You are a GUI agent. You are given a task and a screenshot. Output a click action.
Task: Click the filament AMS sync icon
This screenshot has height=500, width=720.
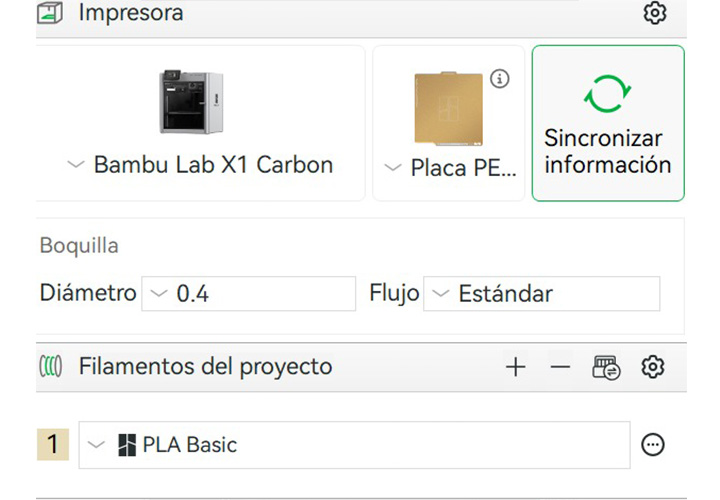click(606, 367)
